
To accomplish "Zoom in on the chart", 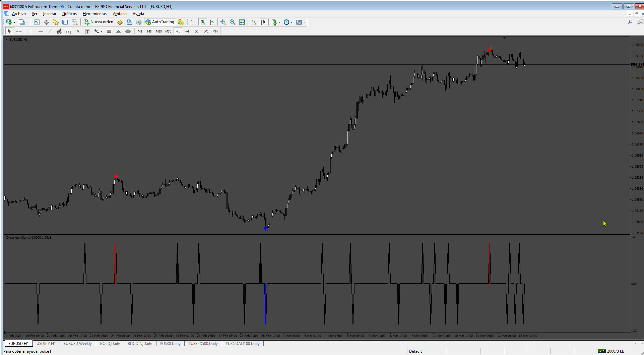I will (223, 22).
